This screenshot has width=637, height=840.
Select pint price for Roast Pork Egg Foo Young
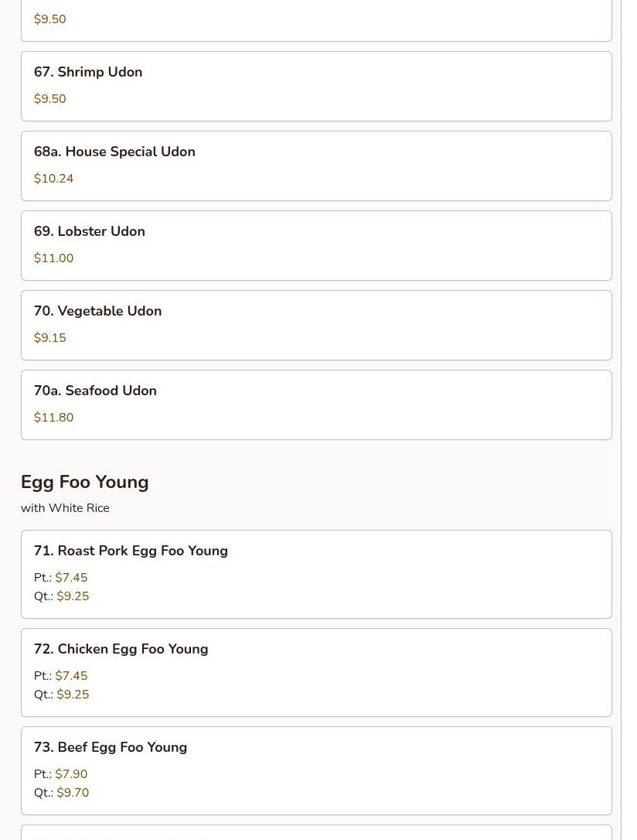(71, 578)
